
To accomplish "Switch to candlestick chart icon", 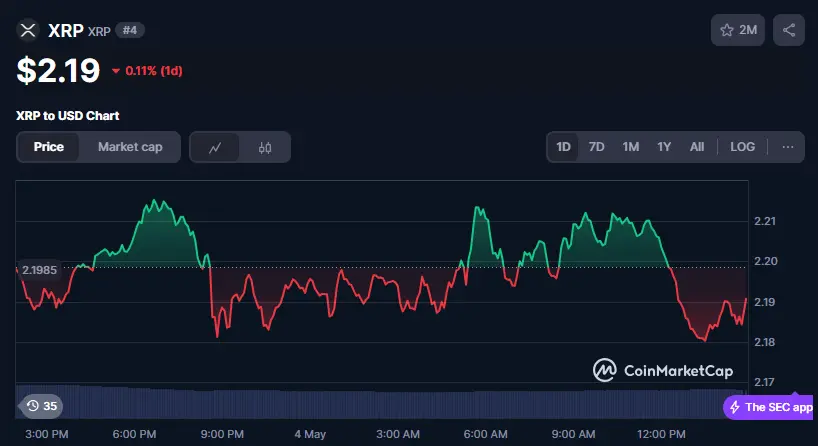I will click(x=264, y=148).
